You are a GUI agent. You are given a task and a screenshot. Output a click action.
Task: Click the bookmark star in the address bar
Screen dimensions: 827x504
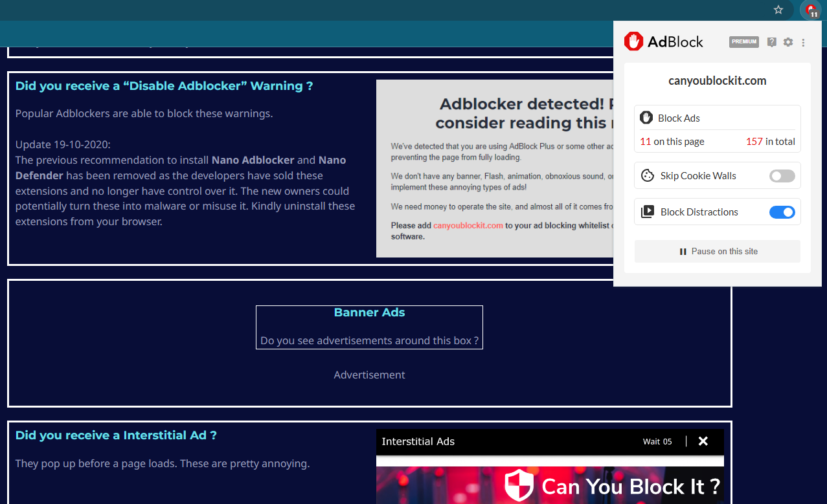(777, 10)
